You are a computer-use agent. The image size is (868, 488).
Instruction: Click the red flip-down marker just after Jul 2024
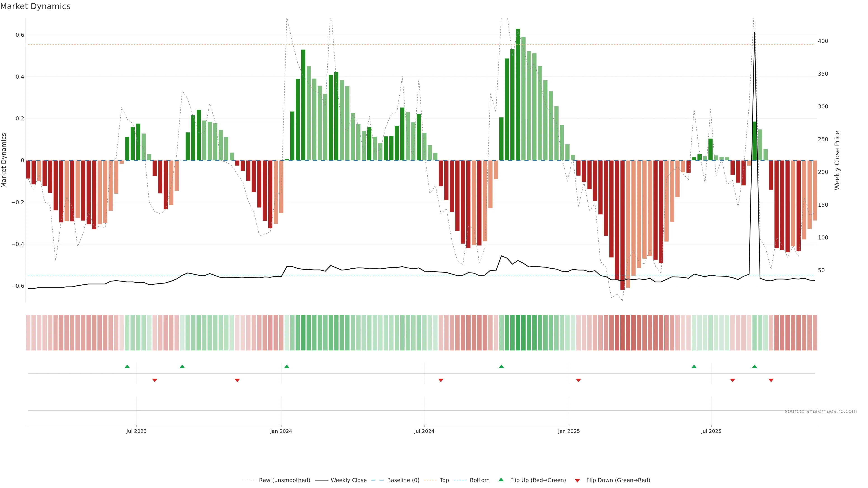[441, 380]
